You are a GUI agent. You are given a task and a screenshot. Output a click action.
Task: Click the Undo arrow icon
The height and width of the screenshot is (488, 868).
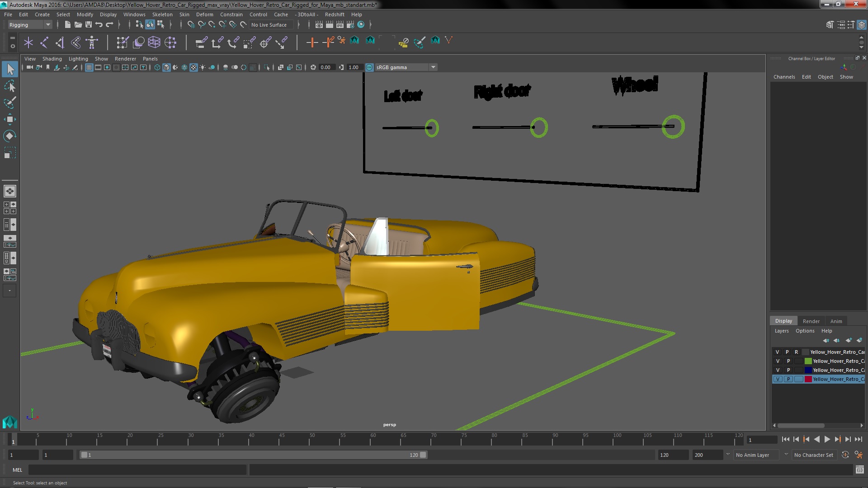99,25
